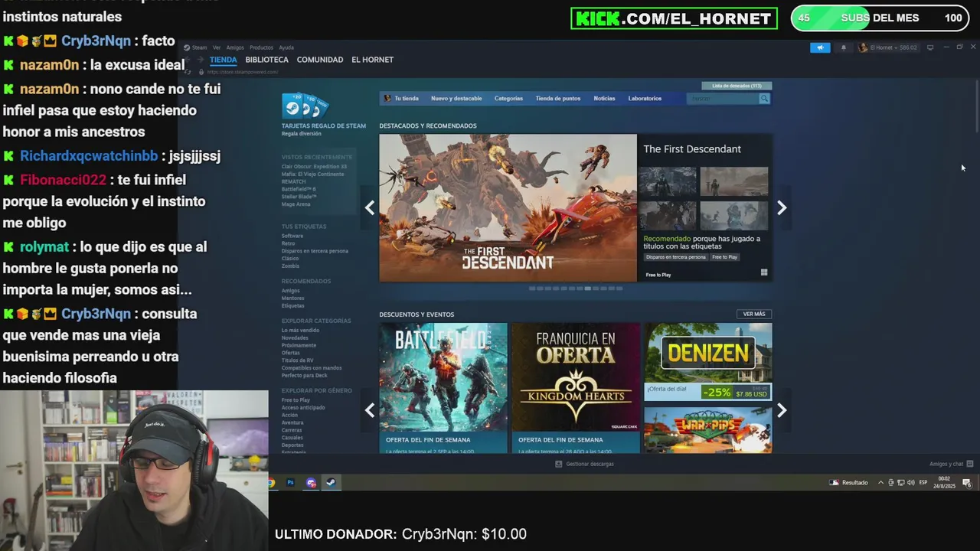Click the taskbar volume speaker icon
The width and height of the screenshot is (980, 551).
pyautogui.click(x=910, y=483)
